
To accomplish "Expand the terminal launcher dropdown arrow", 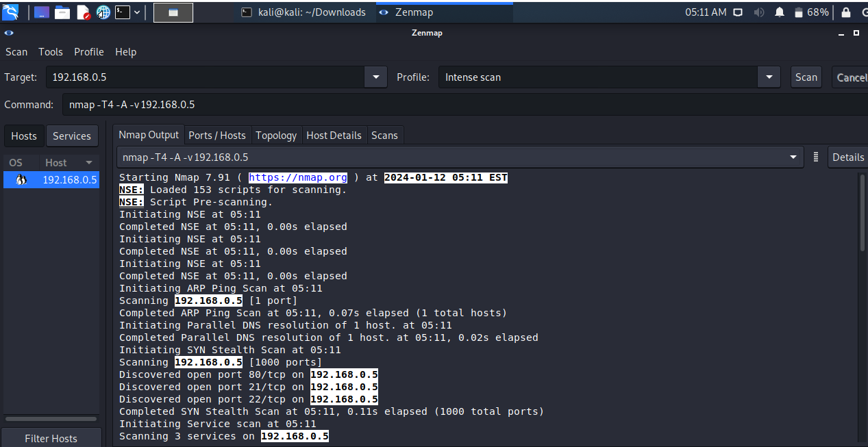I will tap(137, 12).
